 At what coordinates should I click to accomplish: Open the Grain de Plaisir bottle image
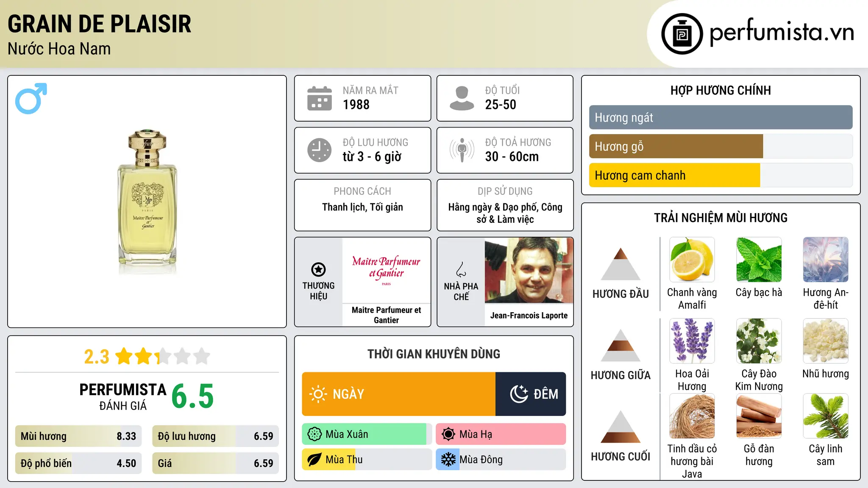[x=147, y=202]
